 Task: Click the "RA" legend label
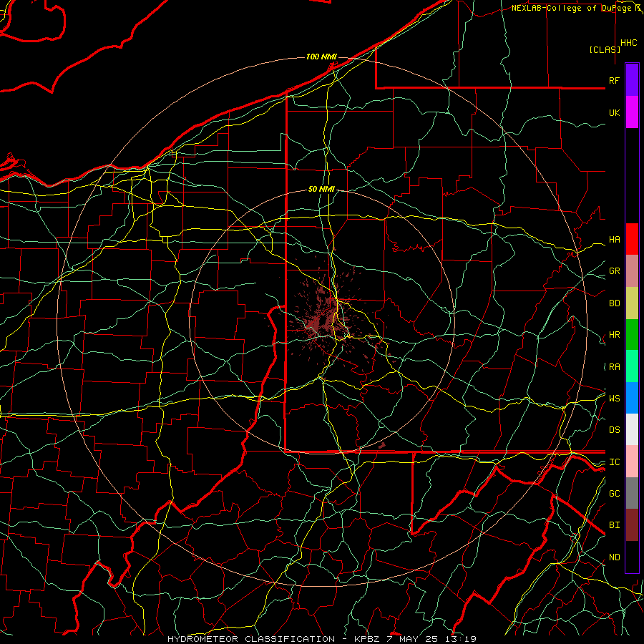pyautogui.click(x=614, y=367)
